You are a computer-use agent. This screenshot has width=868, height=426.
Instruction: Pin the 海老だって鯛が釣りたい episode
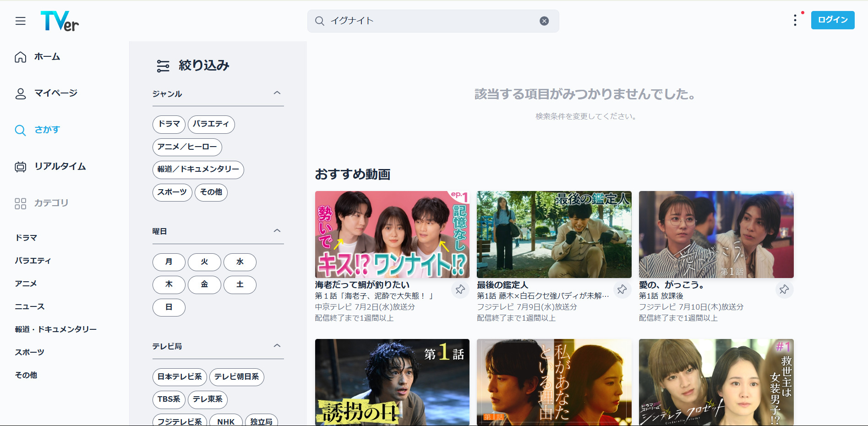pos(460,289)
